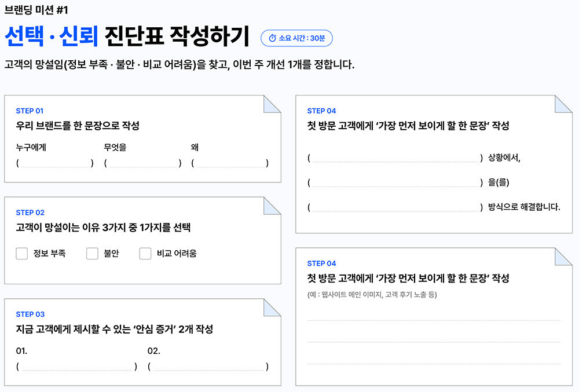
Task: Click the 왜 blank in STEP 01
Action: (x=229, y=163)
